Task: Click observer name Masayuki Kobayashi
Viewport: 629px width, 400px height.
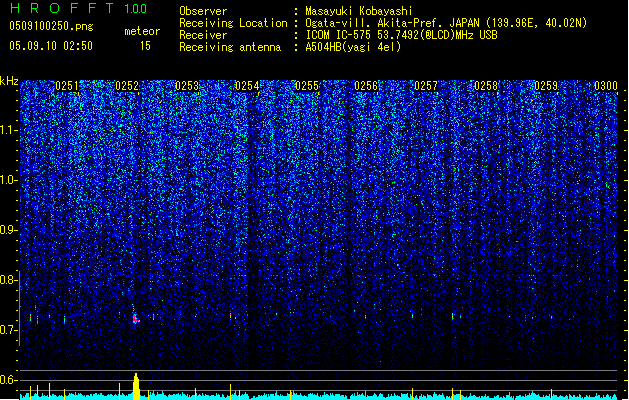Action: 359,11
